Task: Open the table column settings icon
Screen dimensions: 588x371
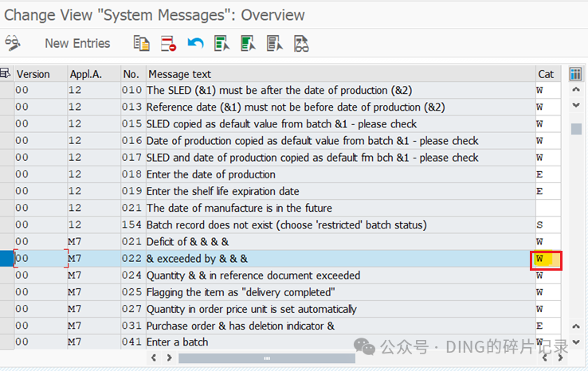Action: 575,74
